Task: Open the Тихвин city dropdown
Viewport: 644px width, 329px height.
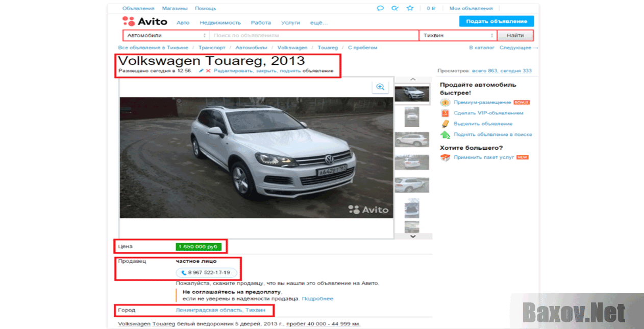Action: point(458,36)
